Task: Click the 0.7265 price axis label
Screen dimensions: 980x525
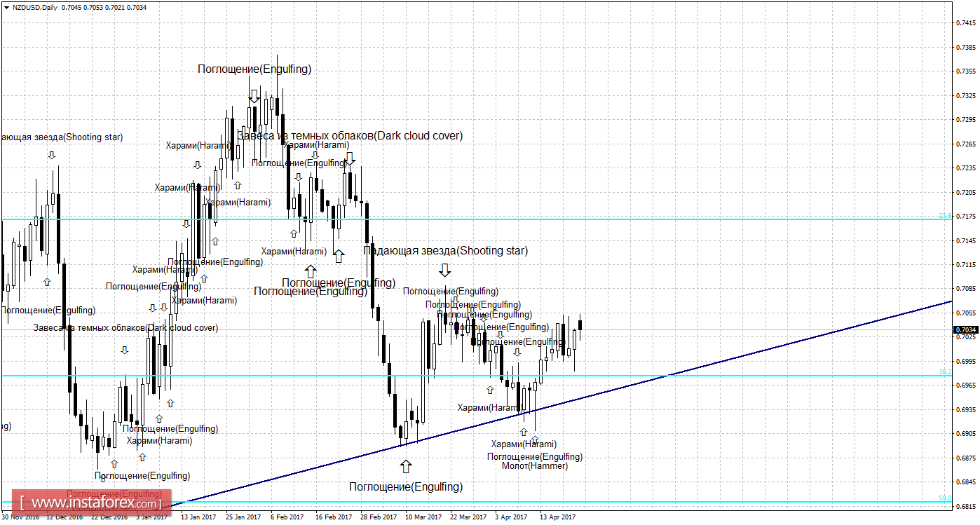Action: click(966, 144)
